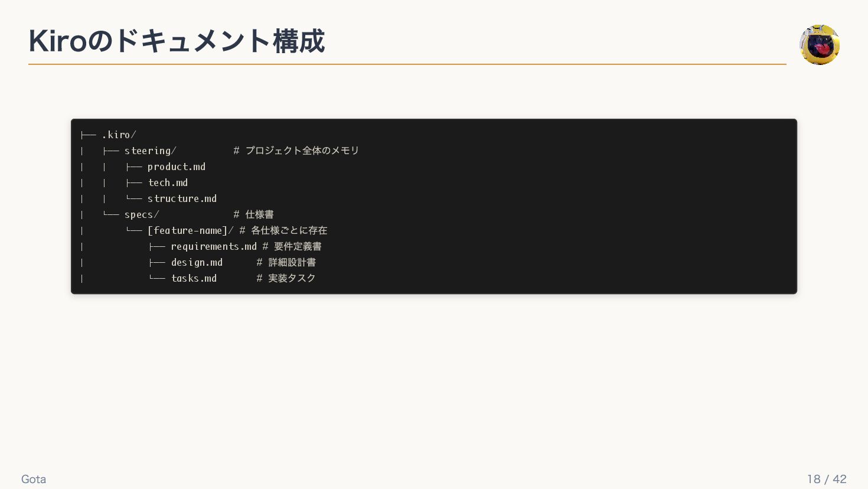Click the 'Gota' footer author name

(x=34, y=479)
